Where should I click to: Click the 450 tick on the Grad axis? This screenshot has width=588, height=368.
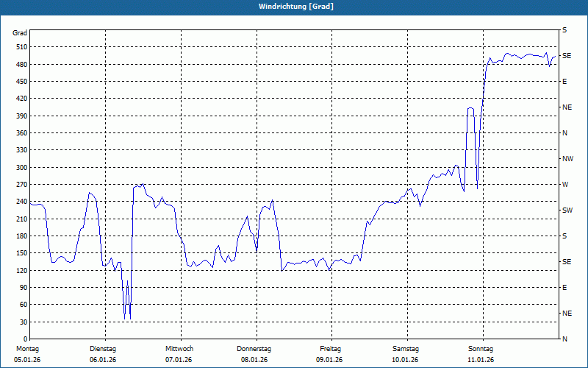click(x=21, y=82)
